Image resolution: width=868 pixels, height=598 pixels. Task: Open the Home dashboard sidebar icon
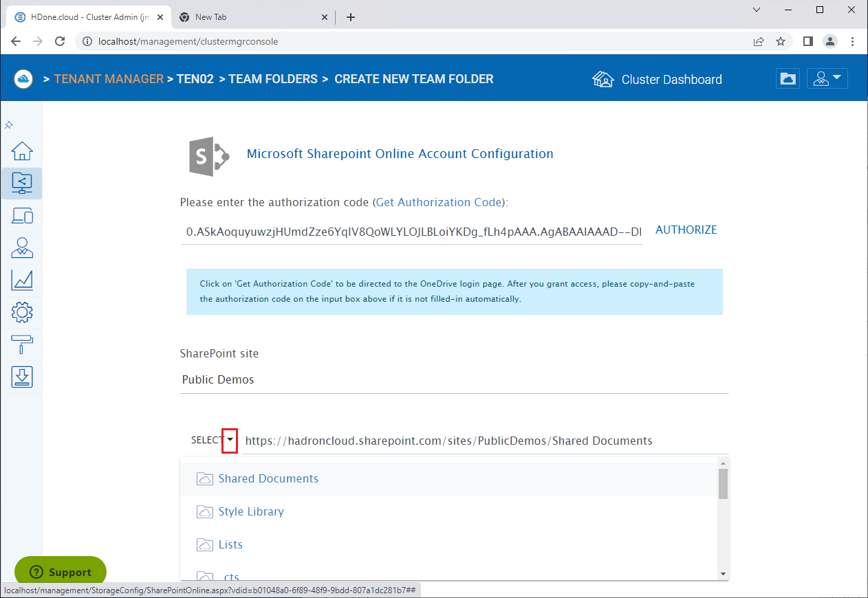[22, 151]
